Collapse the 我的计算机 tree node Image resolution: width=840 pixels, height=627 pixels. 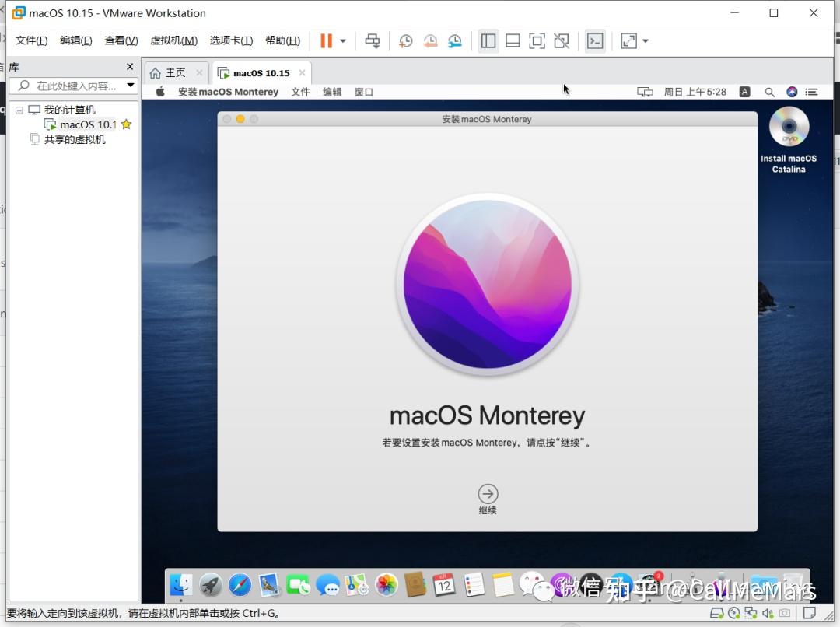click(19, 110)
